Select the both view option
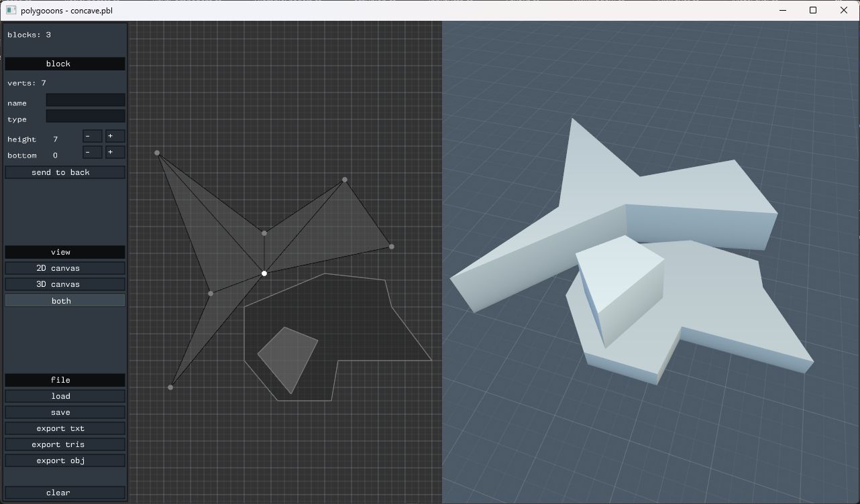Viewport: 860px width, 504px height. click(x=65, y=301)
